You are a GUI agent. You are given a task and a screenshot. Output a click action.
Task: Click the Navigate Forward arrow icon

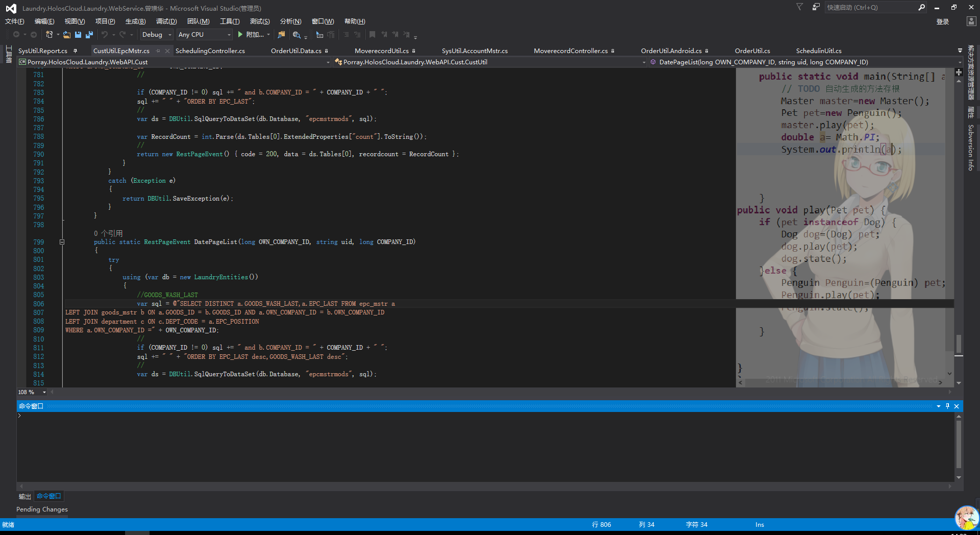click(x=34, y=35)
